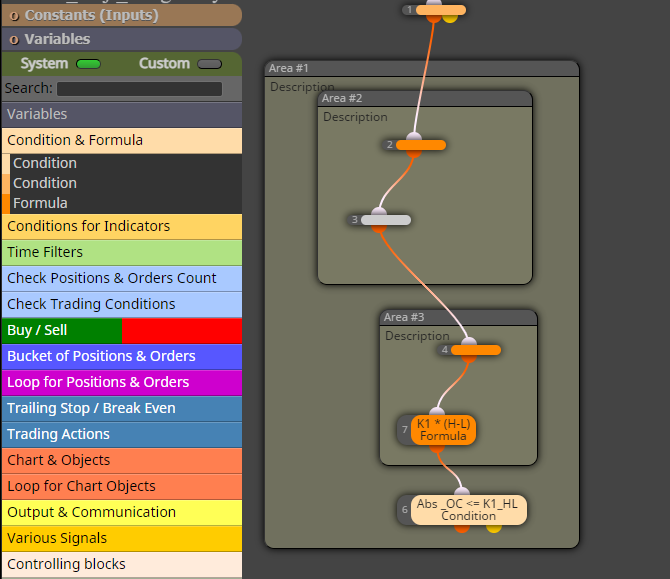This screenshot has width=670, height=579.
Task: Click orange output connector of block 1
Action: 434,18
